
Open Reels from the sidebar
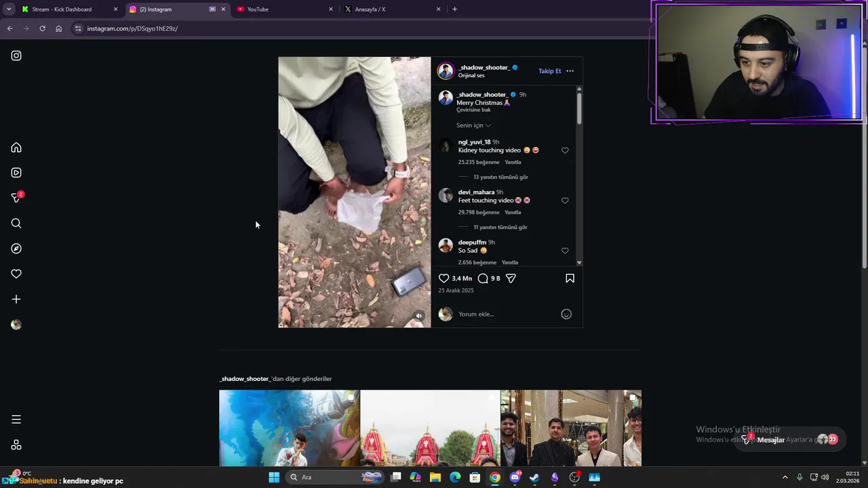[x=16, y=173]
